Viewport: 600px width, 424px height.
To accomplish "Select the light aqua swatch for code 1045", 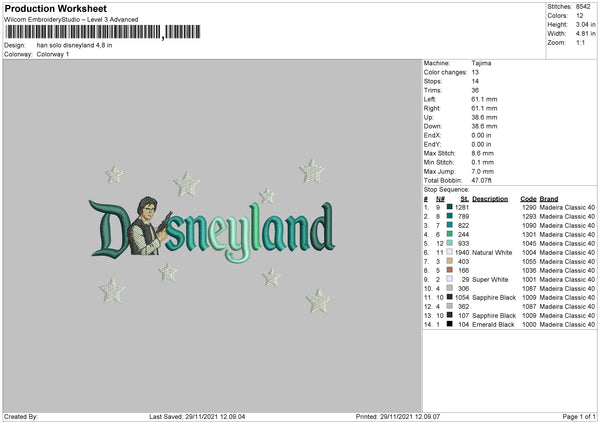I will (x=450, y=243).
